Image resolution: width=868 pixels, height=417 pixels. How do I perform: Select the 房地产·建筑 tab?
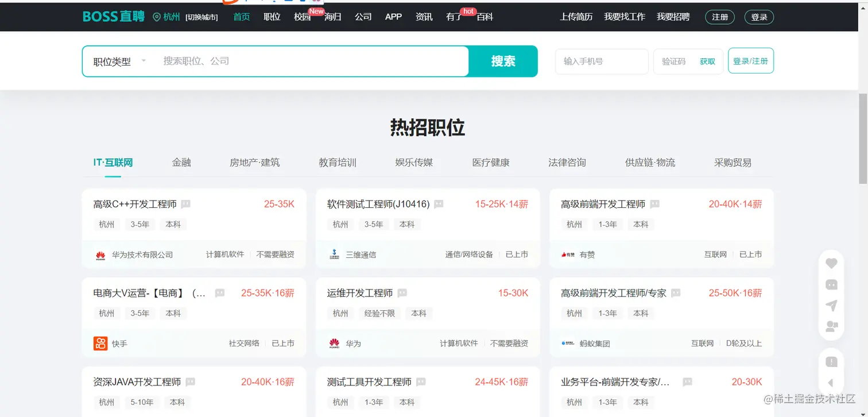click(x=255, y=163)
